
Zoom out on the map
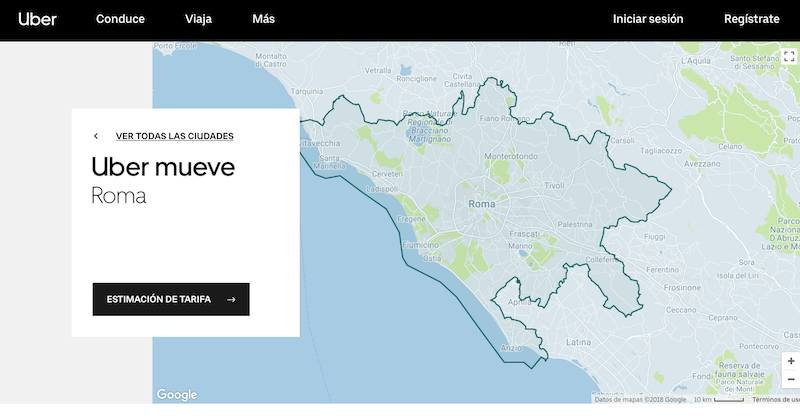791,379
